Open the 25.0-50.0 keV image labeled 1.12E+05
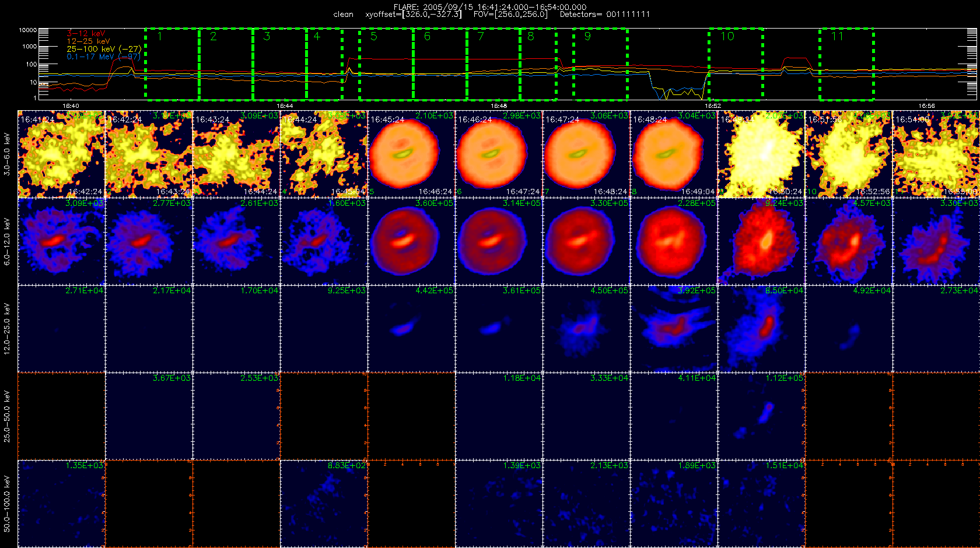The width and height of the screenshot is (980, 548). (761, 416)
